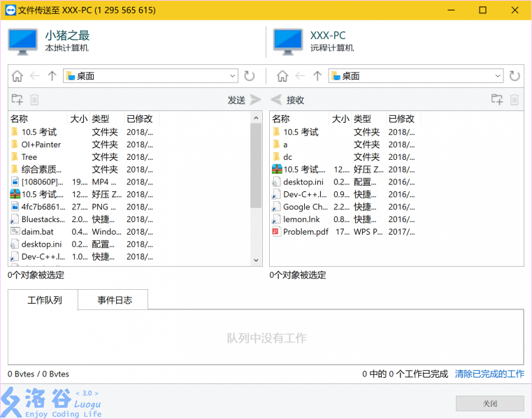
Task: Create new folder in remote panel
Action: (497, 100)
